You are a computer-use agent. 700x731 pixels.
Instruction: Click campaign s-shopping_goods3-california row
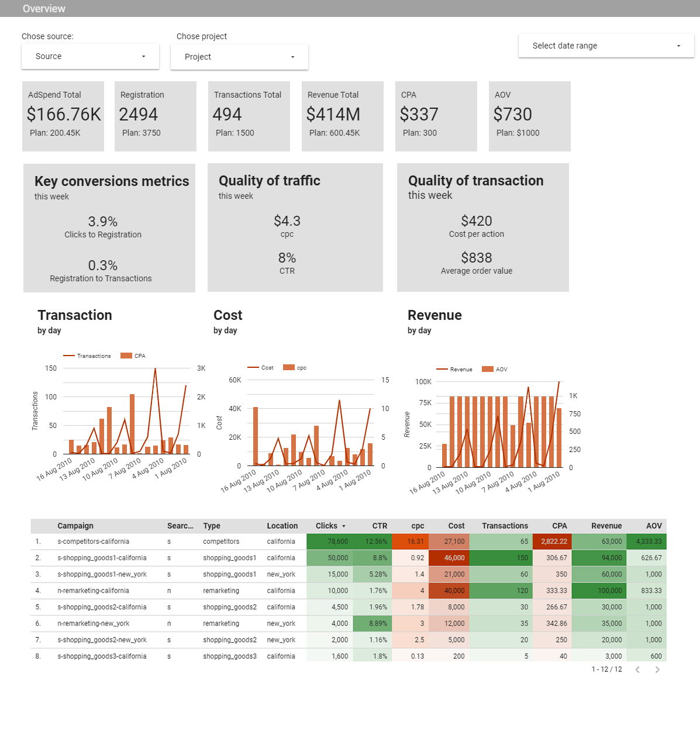[x=349, y=656]
